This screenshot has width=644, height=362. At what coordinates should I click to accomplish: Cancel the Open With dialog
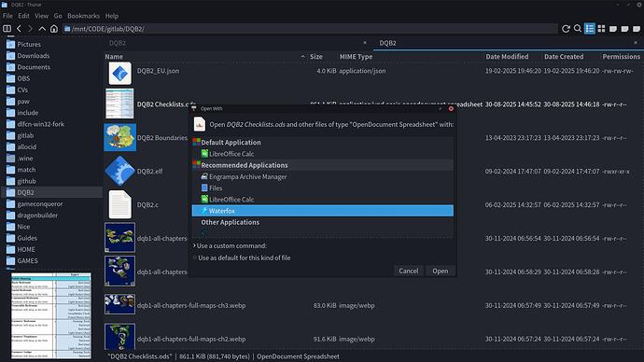point(408,271)
